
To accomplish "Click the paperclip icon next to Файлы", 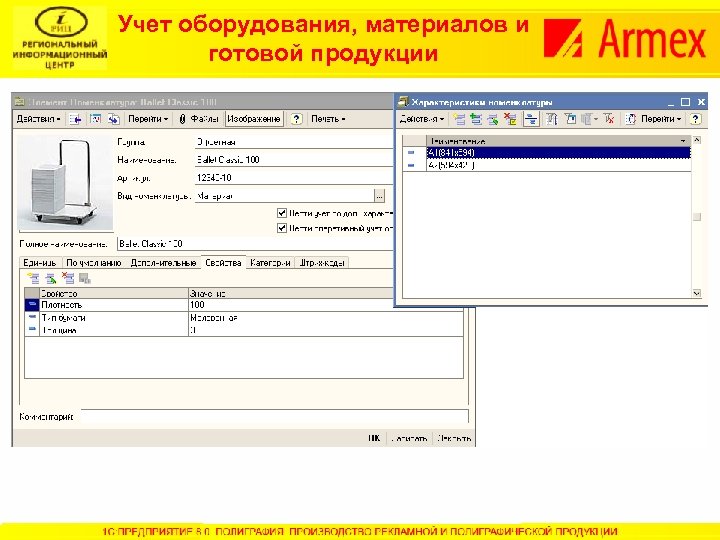I will coord(182,119).
